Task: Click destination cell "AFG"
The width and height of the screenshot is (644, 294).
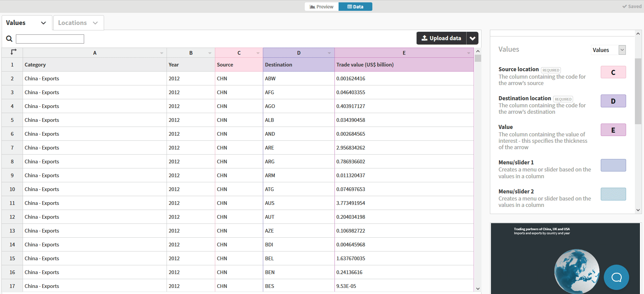Action: point(299,92)
